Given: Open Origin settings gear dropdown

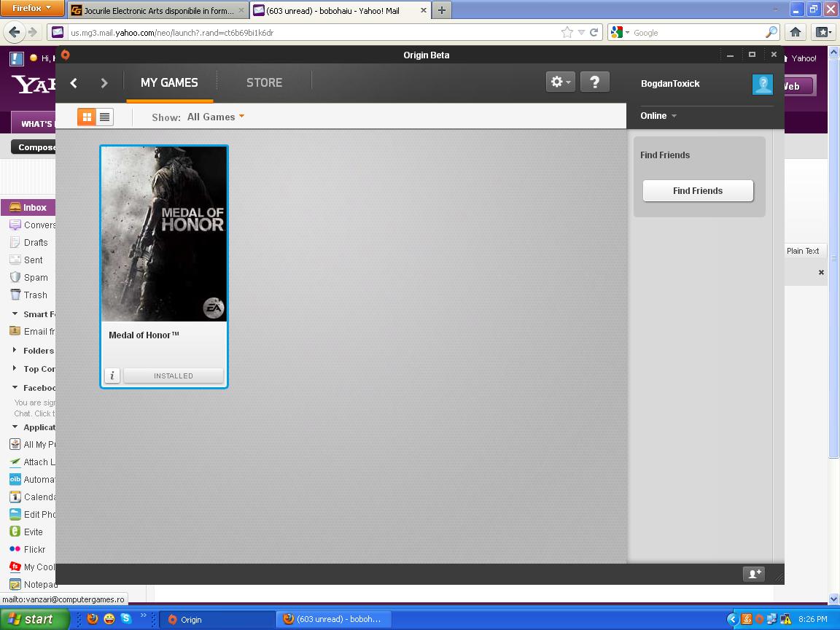Looking at the screenshot, I should click(x=560, y=82).
